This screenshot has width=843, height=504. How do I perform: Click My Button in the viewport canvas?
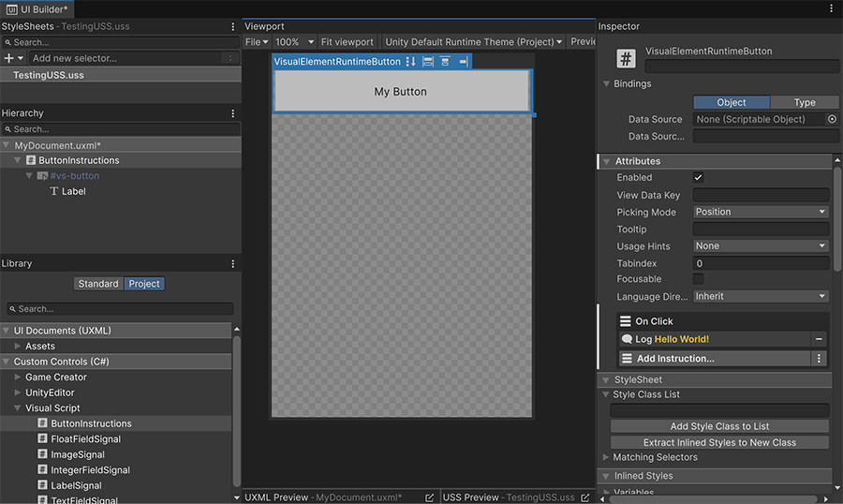click(x=401, y=92)
